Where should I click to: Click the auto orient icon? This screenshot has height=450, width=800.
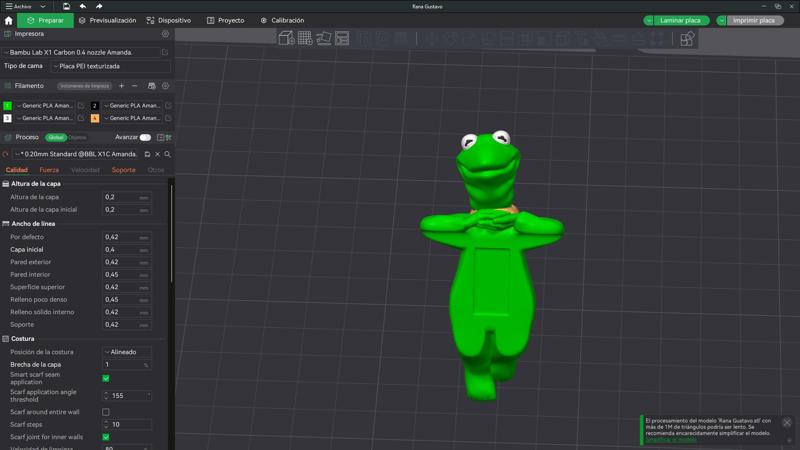click(324, 38)
